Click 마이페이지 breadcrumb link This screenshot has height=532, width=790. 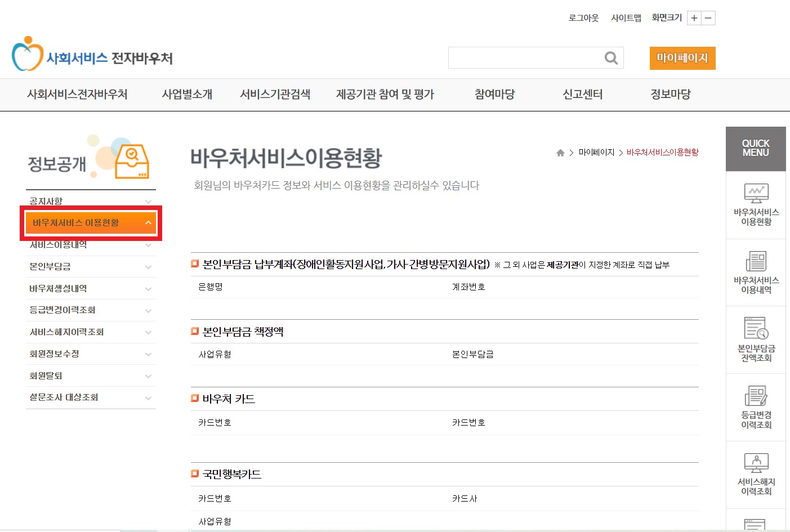click(596, 153)
